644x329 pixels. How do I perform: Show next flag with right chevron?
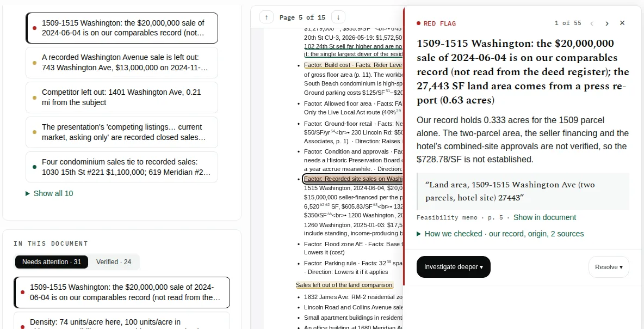click(607, 23)
